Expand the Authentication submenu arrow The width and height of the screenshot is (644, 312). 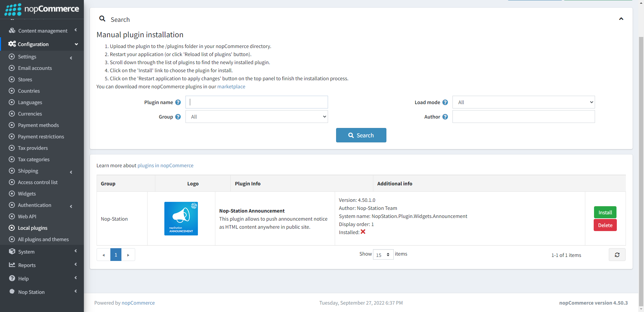pyautogui.click(x=71, y=207)
